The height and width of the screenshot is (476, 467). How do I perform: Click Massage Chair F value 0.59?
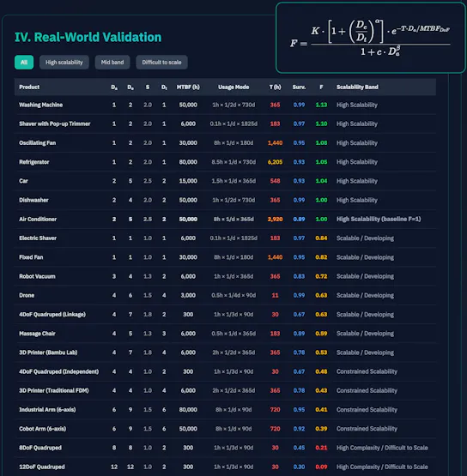(321, 334)
